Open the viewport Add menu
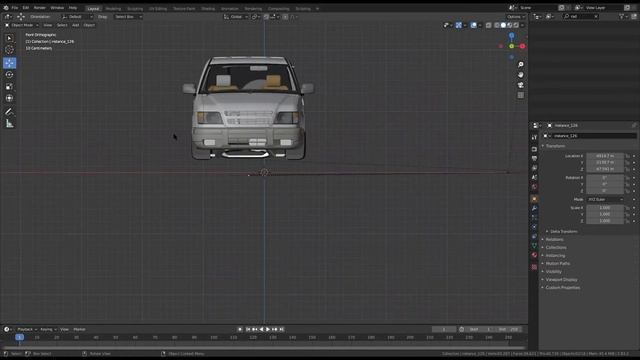 tap(76, 25)
